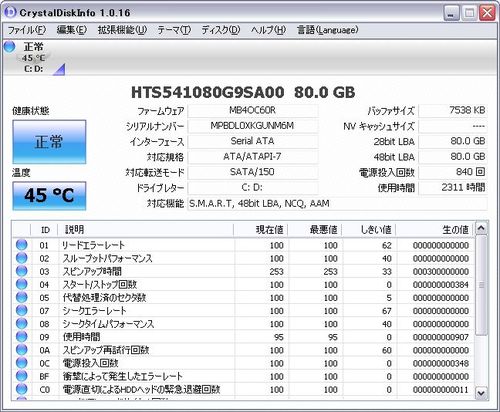Click the しきい値 column header
The width and height of the screenshot is (500, 412).
pos(369,230)
